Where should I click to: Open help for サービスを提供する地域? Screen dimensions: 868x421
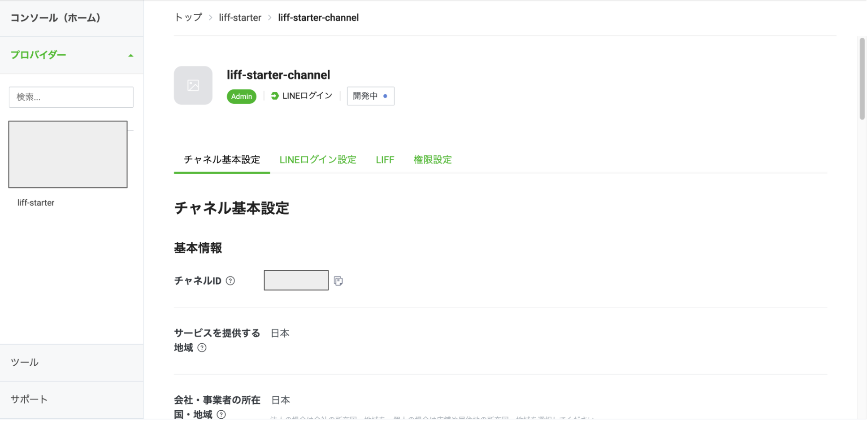(202, 347)
